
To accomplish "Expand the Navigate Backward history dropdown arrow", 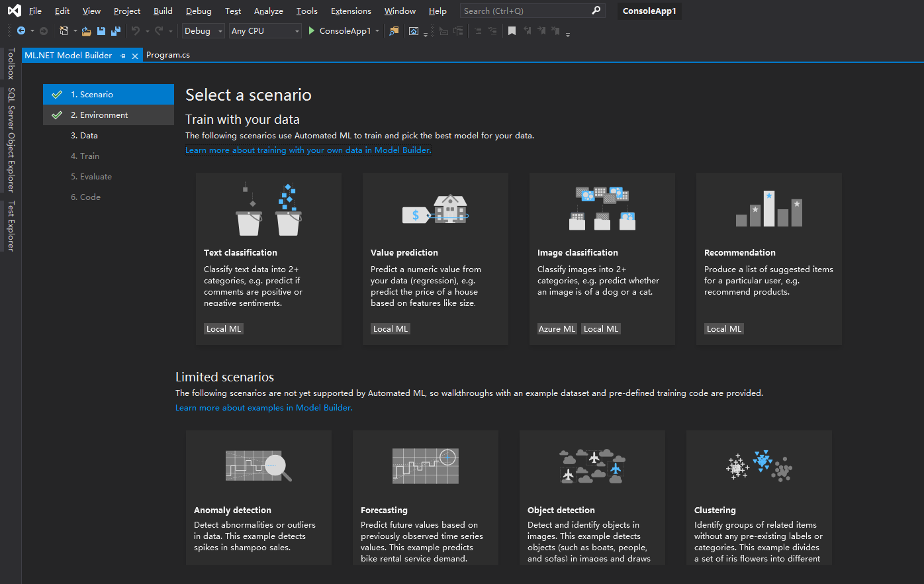I will [32, 30].
